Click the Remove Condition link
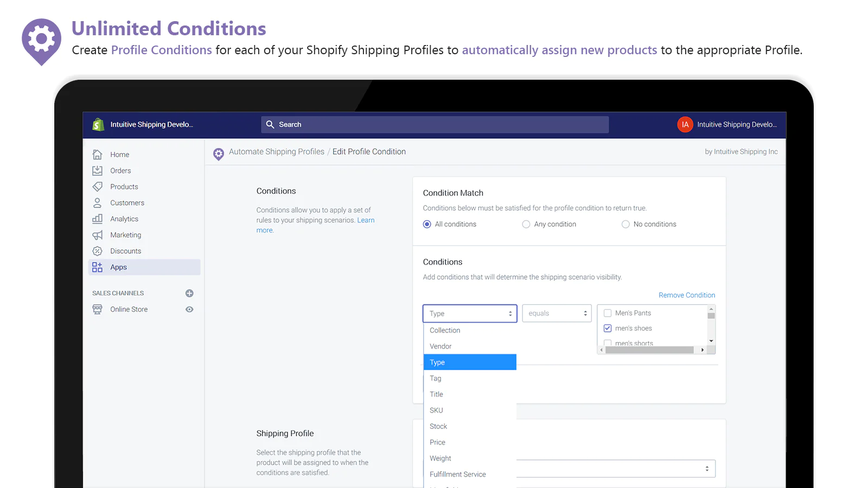The width and height of the screenshot is (868, 488). 687,296
